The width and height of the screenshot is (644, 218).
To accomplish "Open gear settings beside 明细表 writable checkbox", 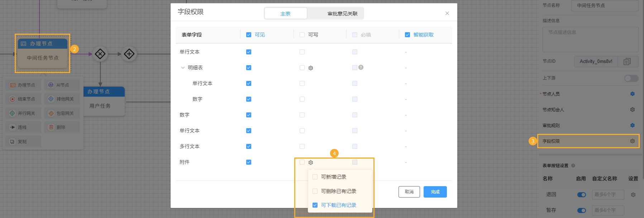I will coord(311,68).
